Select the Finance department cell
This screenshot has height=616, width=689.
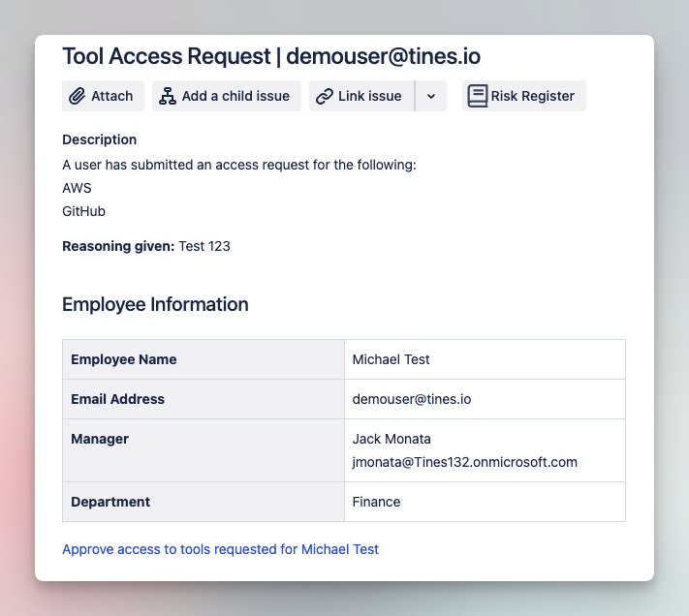pos(485,502)
